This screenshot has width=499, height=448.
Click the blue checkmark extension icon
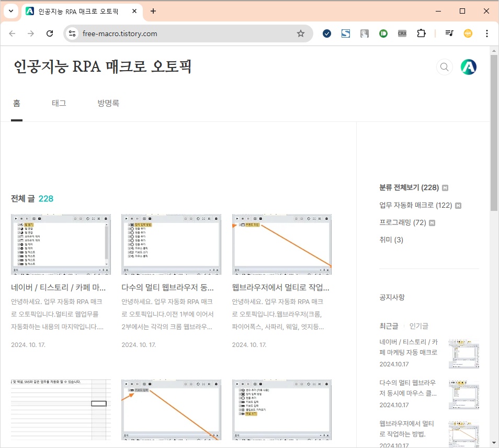click(327, 33)
